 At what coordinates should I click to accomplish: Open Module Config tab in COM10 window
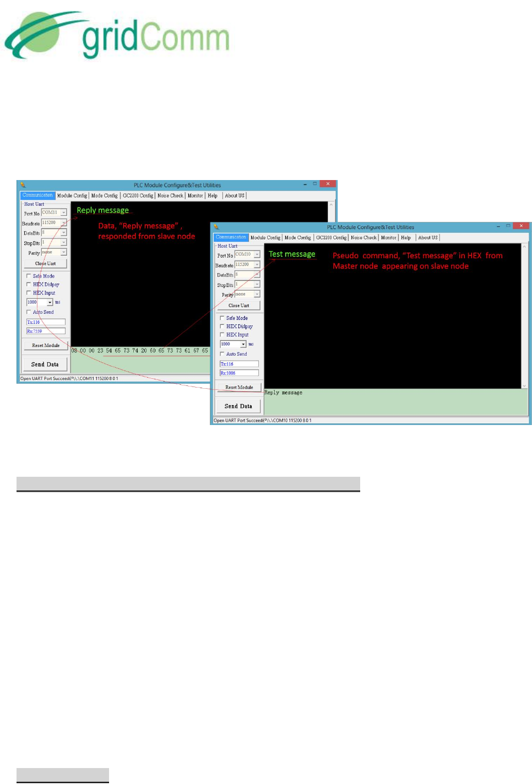coord(265,237)
